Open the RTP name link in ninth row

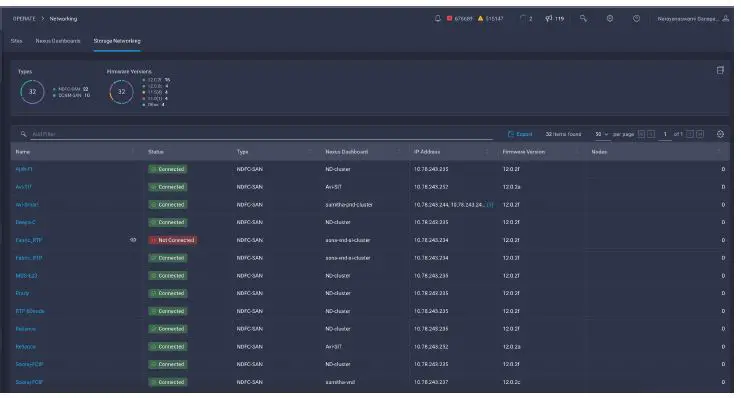click(30, 311)
